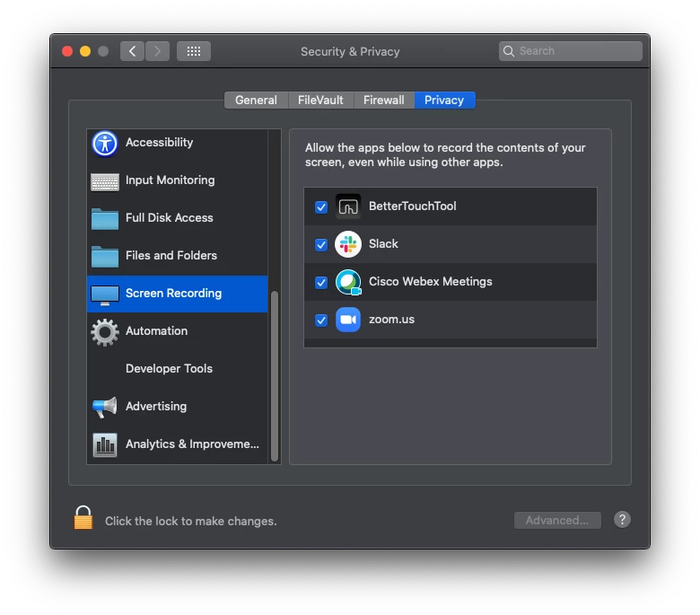
Task: Toggle the Slack checkbox
Action: pos(321,245)
